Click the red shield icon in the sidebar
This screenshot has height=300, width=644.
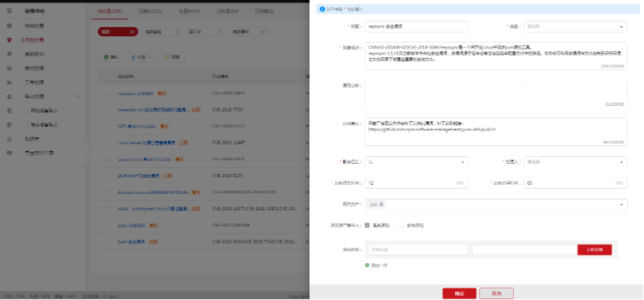click(x=9, y=39)
